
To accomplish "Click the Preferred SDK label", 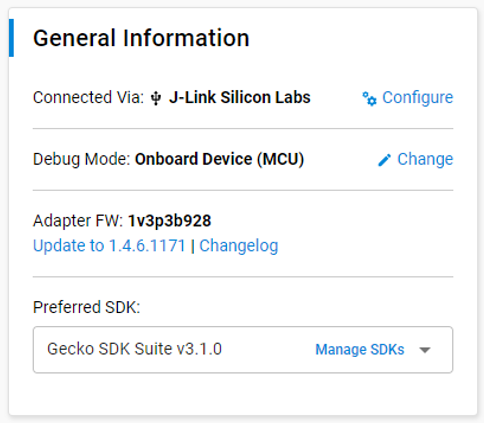I will (86, 307).
